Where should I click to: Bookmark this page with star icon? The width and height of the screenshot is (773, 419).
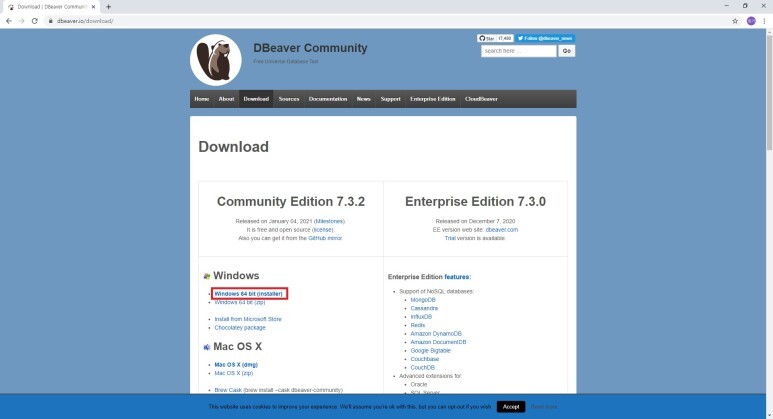[735, 21]
